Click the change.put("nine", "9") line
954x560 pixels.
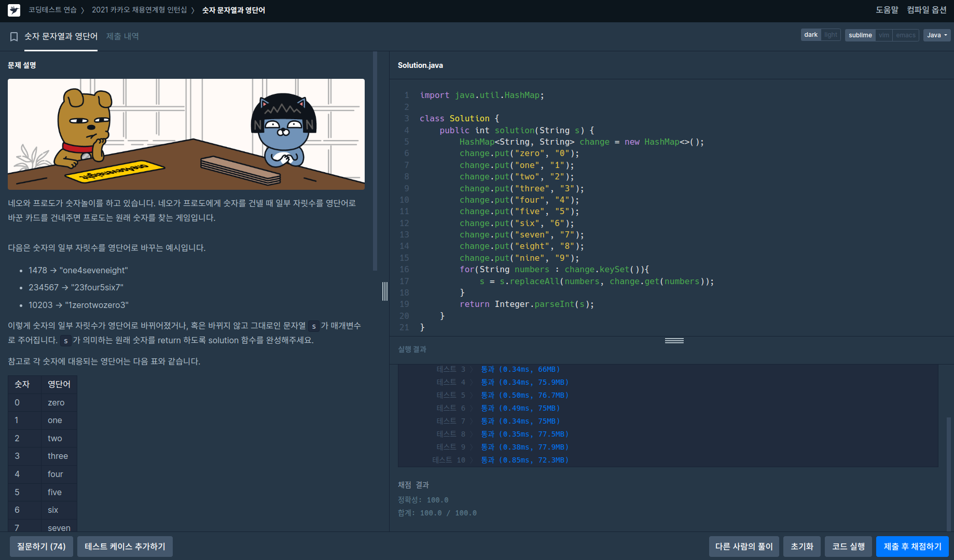coord(519,258)
